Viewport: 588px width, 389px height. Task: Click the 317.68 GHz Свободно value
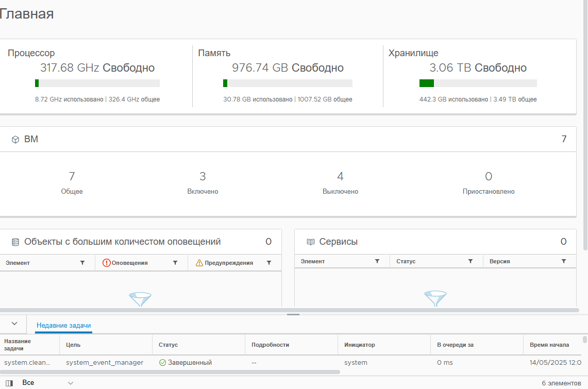click(x=97, y=68)
